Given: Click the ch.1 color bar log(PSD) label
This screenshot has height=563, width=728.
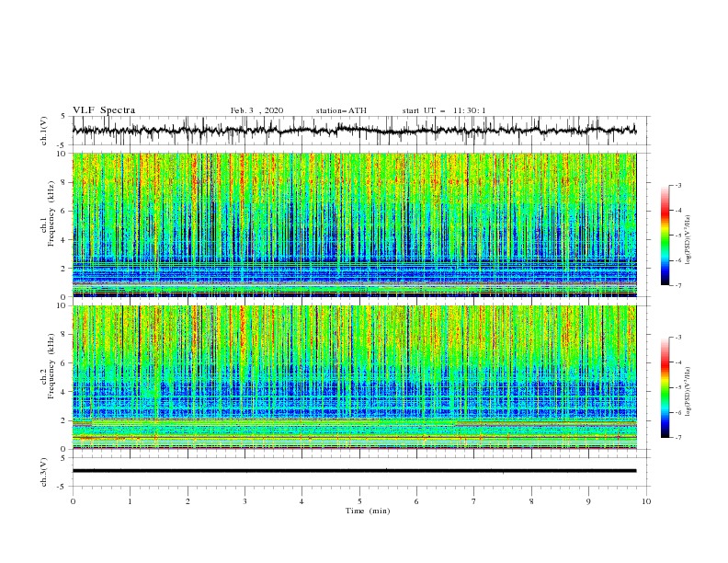Looking at the screenshot, I should click(688, 240).
